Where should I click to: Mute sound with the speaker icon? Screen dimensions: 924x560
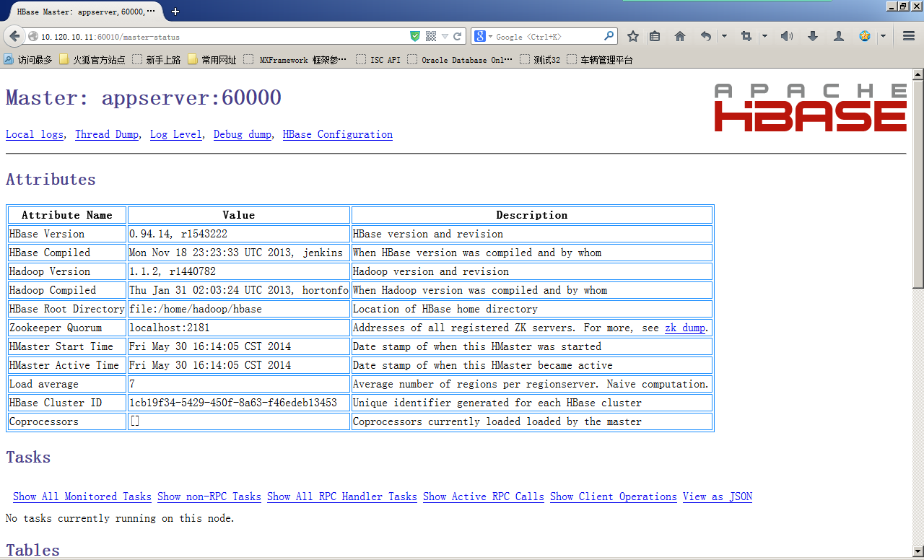coord(787,36)
